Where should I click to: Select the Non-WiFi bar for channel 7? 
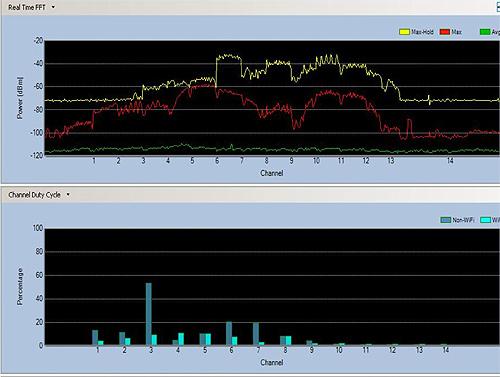click(x=256, y=334)
